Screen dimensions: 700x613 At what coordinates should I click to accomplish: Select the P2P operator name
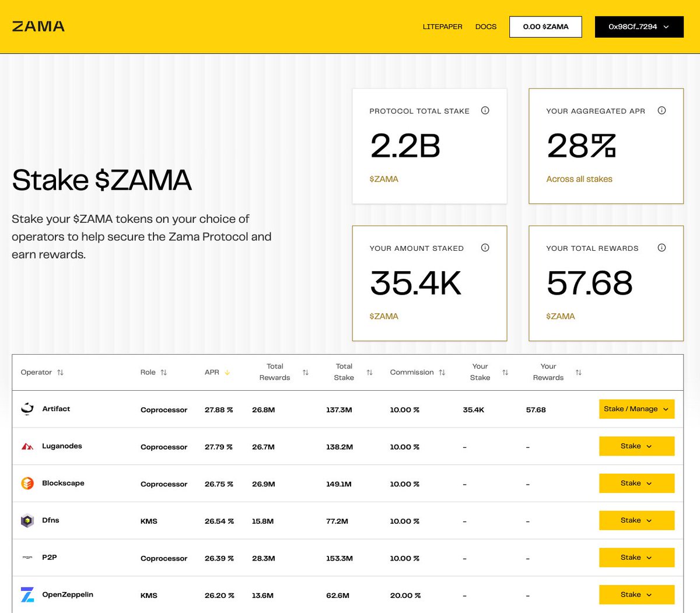tap(50, 558)
